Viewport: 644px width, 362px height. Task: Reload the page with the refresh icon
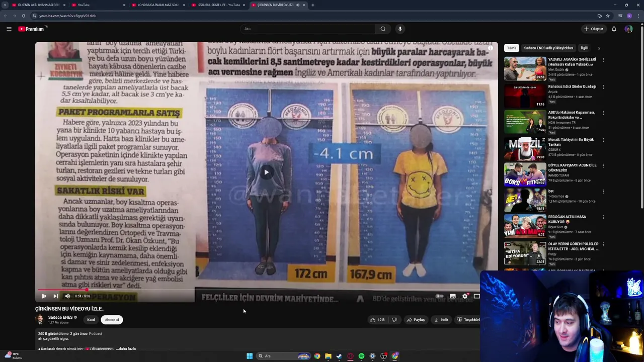tap(23, 16)
